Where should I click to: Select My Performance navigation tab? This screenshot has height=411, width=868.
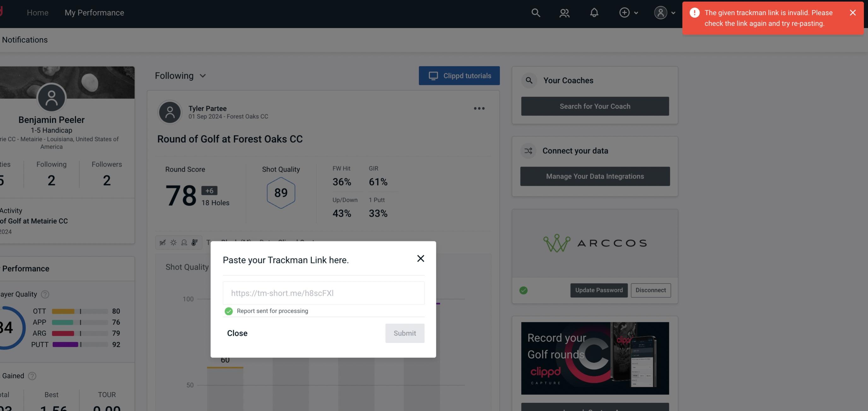(94, 12)
